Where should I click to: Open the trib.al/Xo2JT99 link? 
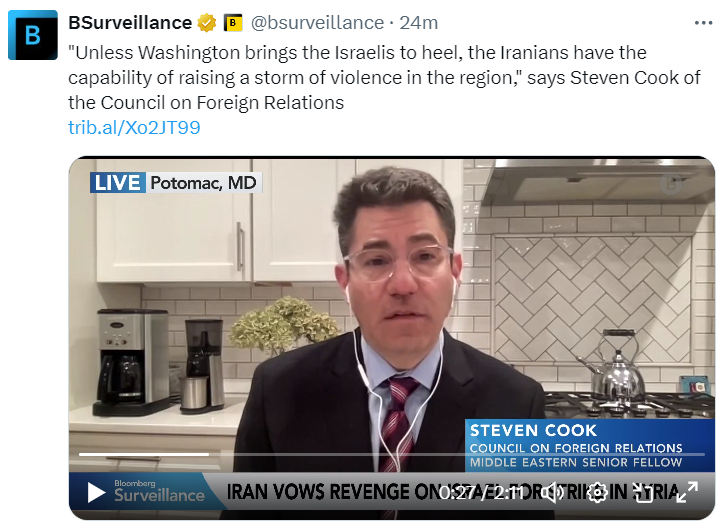[134, 127]
